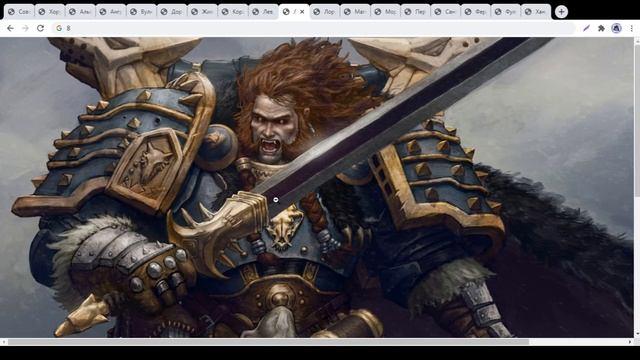Click the forward navigation arrow

25,28
